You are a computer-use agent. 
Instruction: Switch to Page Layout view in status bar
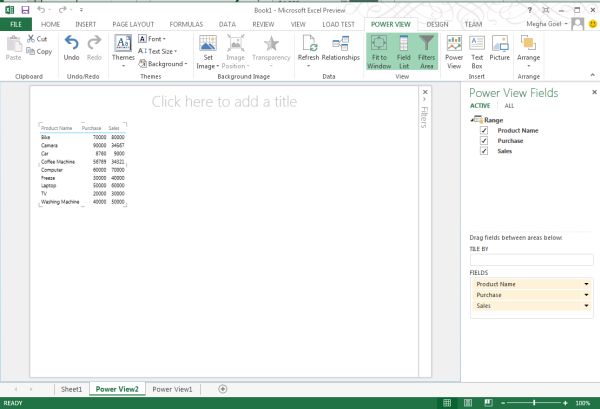[468, 402]
